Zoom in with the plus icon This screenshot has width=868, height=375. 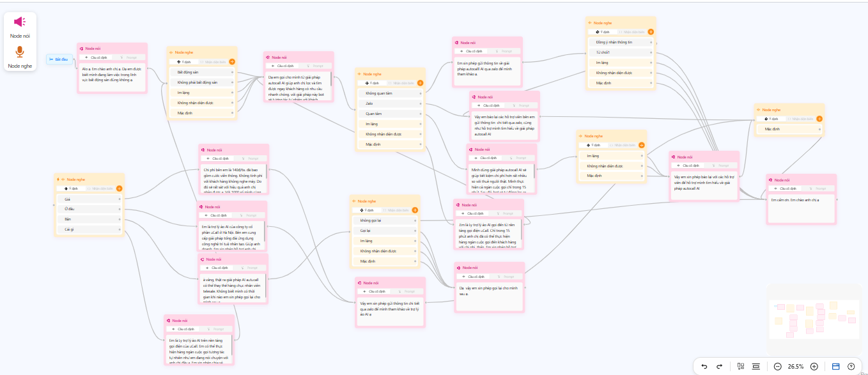(814, 366)
